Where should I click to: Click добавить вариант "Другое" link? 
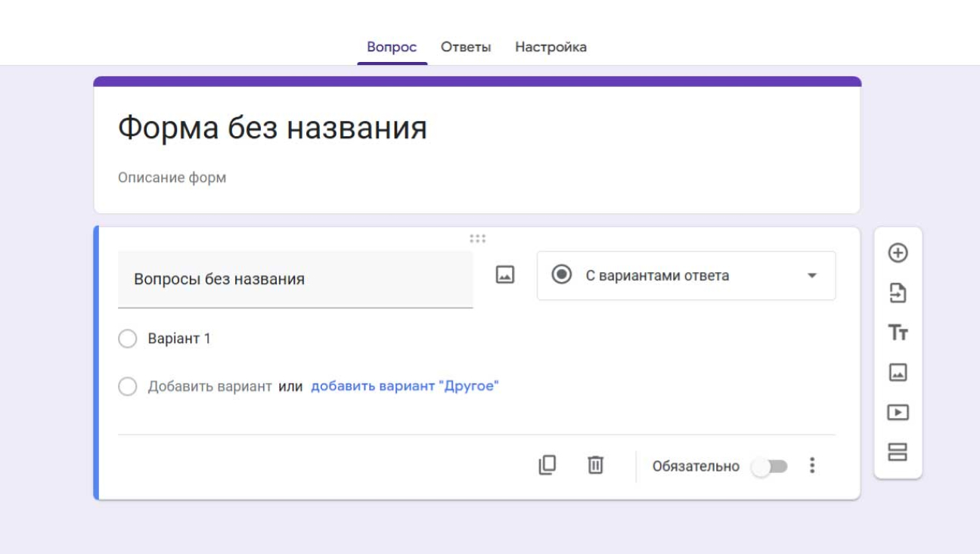(405, 386)
